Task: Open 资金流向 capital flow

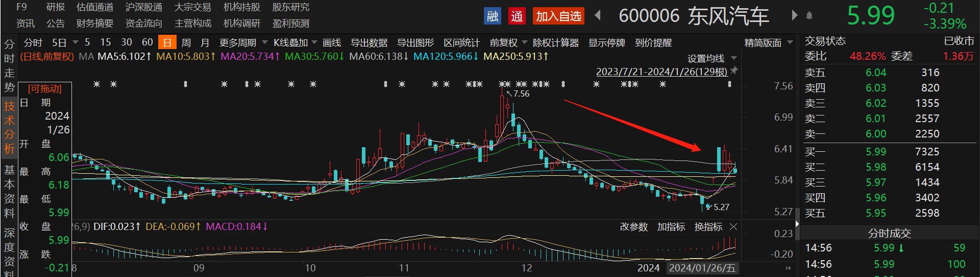Action: click(144, 24)
